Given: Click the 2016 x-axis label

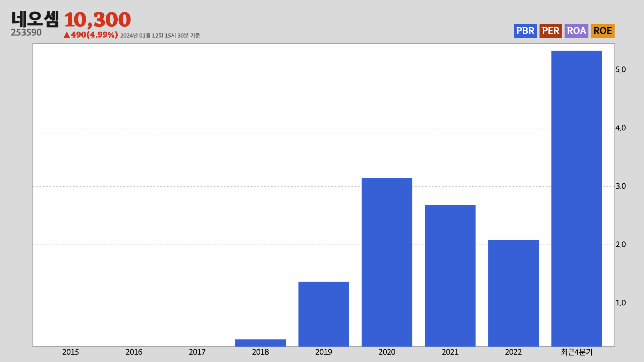Looking at the screenshot, I should pyautogui.click(x=134, y=352).
